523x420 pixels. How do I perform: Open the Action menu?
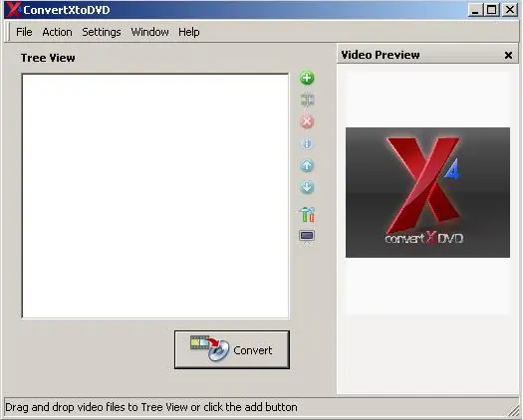pyautogui.click(x=57, y=32)
